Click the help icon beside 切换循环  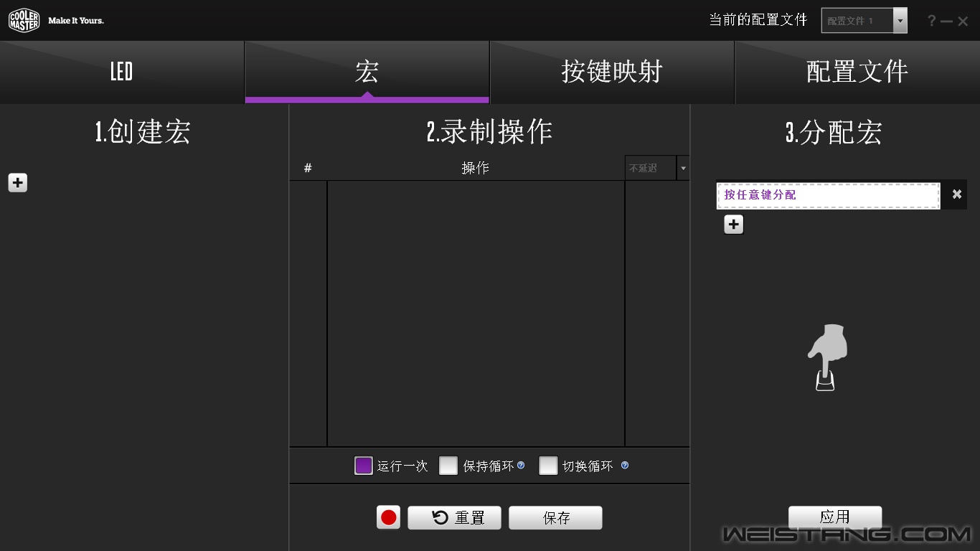click(x=625, y=466)
